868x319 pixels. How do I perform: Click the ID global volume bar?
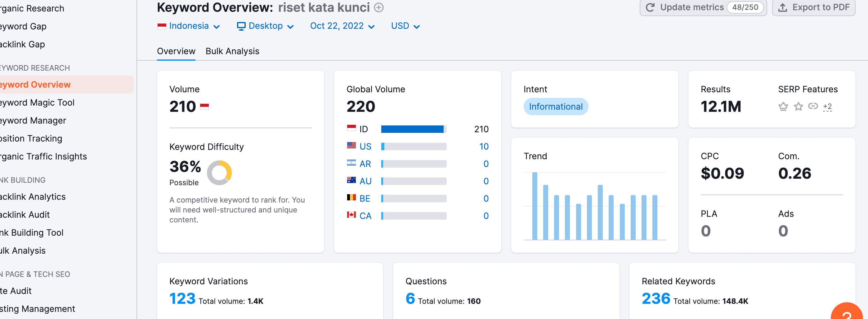pos(414,129)
